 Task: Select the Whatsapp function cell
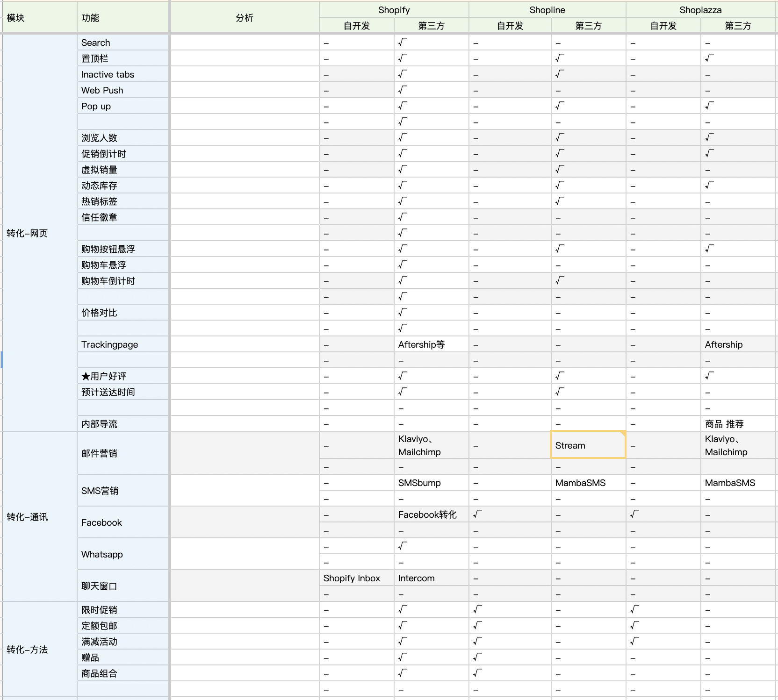coord(122,554)
